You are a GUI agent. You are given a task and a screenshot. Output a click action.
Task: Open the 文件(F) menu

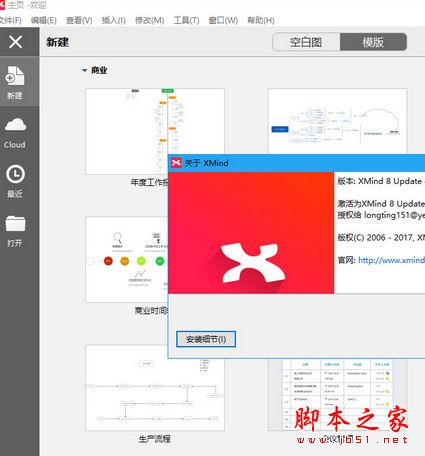[10, 20]
